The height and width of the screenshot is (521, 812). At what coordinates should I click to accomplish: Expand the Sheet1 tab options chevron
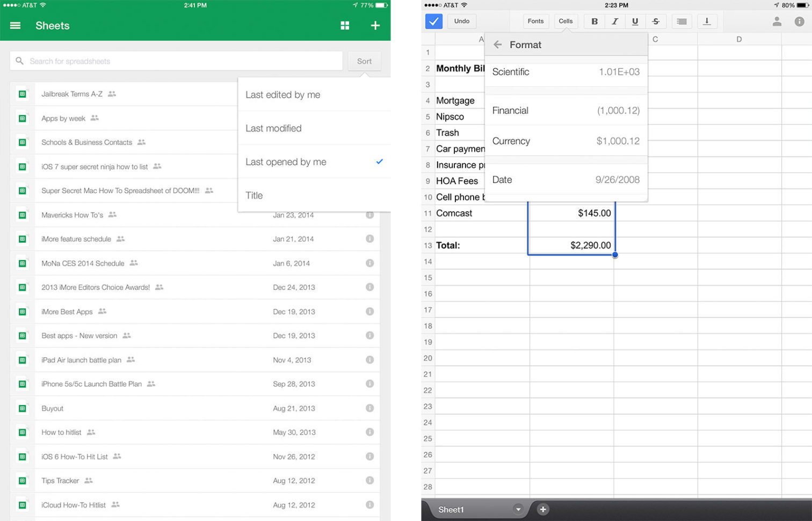coord(518,509)
